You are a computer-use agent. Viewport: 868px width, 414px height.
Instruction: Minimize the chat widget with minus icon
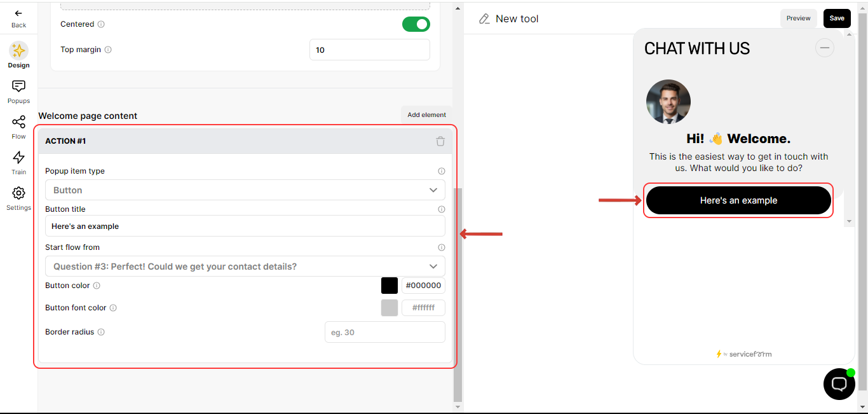tap(825, 48)
